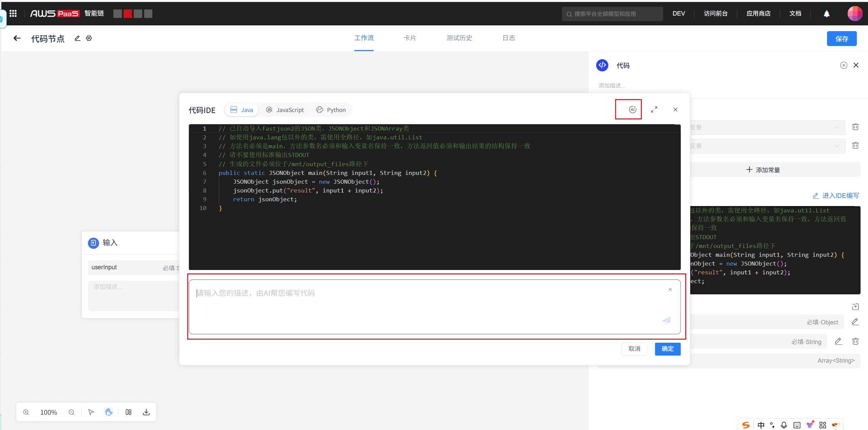Click the 100% zoom level value
The image size is (868, 430).
pos(49,412)
